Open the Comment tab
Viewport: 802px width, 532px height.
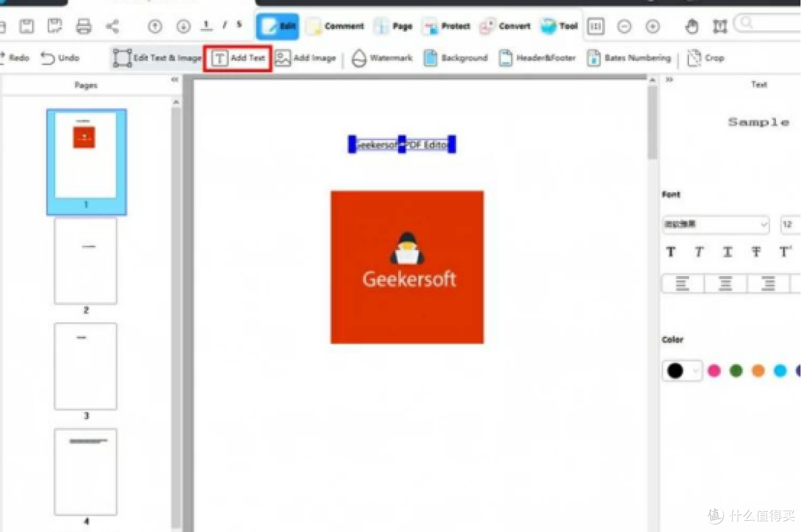coord(336,26)
